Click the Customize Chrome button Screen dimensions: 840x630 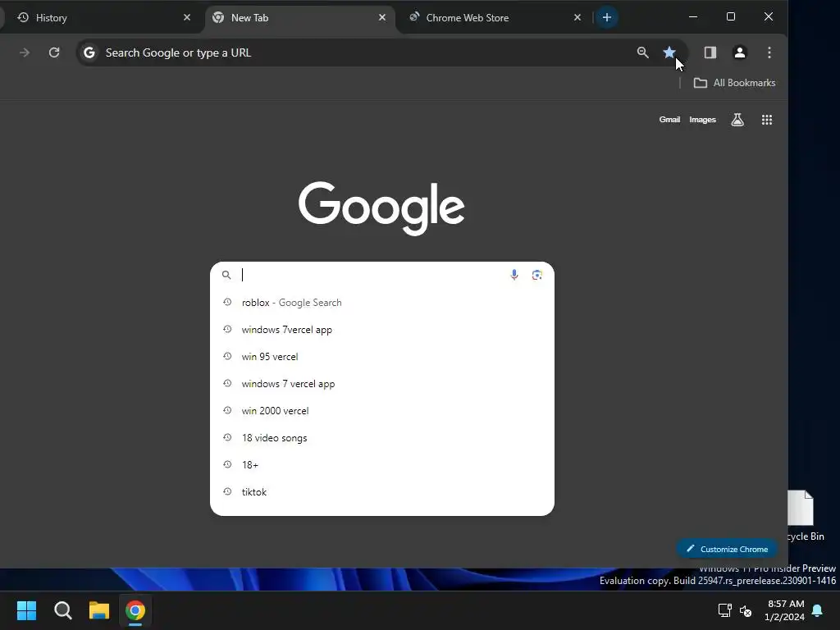[x=727, y=549]
